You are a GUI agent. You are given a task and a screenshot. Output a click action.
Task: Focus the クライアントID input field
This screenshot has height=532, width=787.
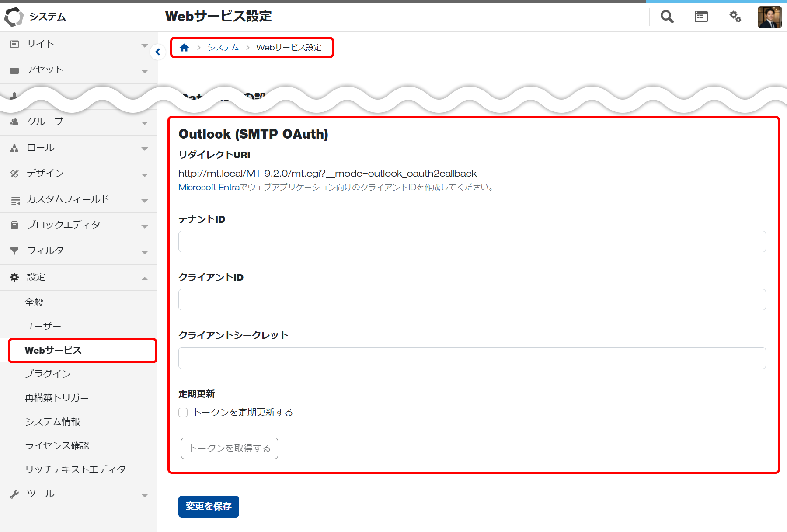point(472,299)
